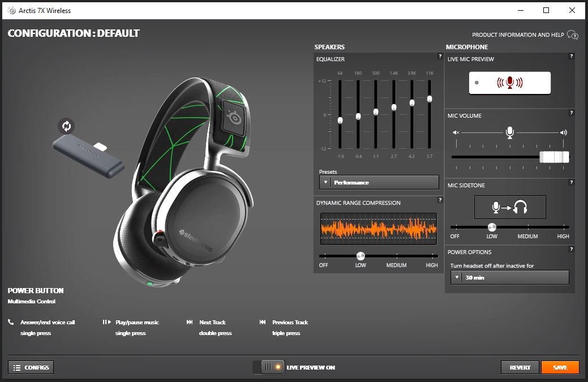Minimize the Arctis 7X Wireless window
Image resolution: width=588 pixels, height=382 pixels.
pos(521,11)
